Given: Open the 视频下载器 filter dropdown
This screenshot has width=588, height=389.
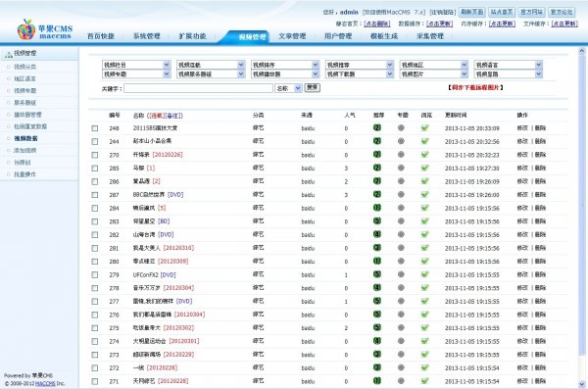Looking at the screenshot, I should tap(360, 73).
